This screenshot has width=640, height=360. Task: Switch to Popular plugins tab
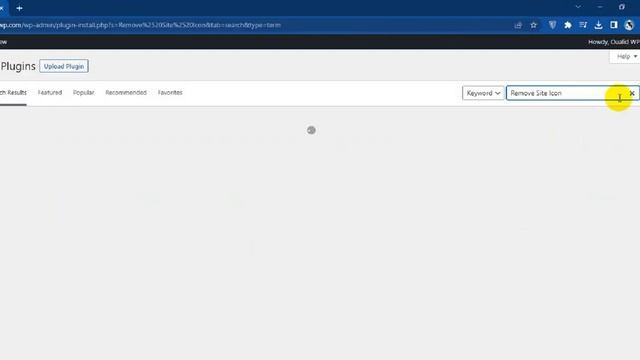[84, 93]
